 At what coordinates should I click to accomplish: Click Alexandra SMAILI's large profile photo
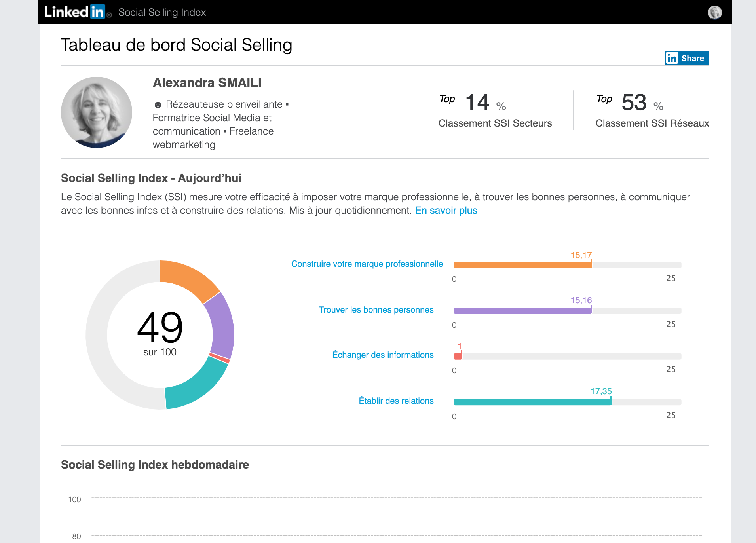click(97, 112)
